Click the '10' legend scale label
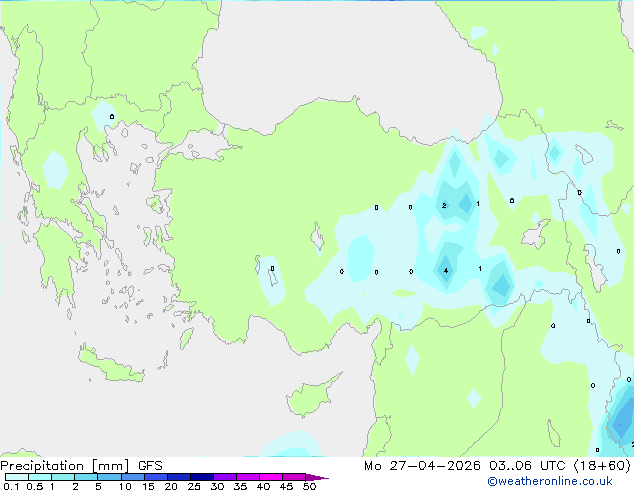The width and height of the screenshot is (634, 490). tap(125, 486)
